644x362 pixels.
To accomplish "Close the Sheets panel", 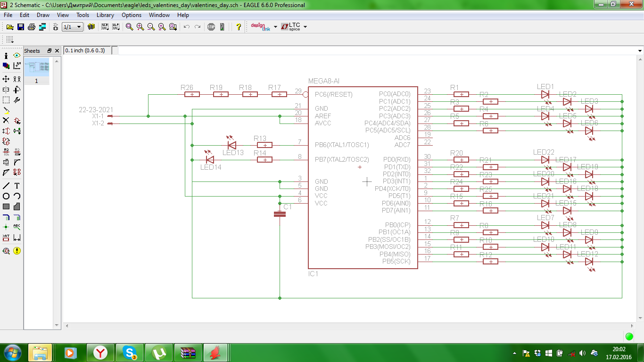I will pyautogui.click(x=57, y=51).
